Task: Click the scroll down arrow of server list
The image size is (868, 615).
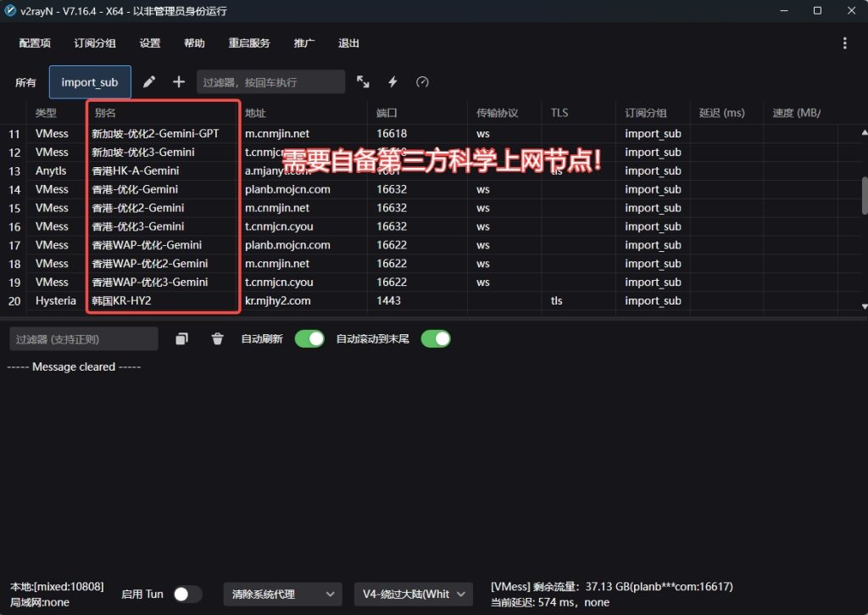Action: (x=864, y=306)
